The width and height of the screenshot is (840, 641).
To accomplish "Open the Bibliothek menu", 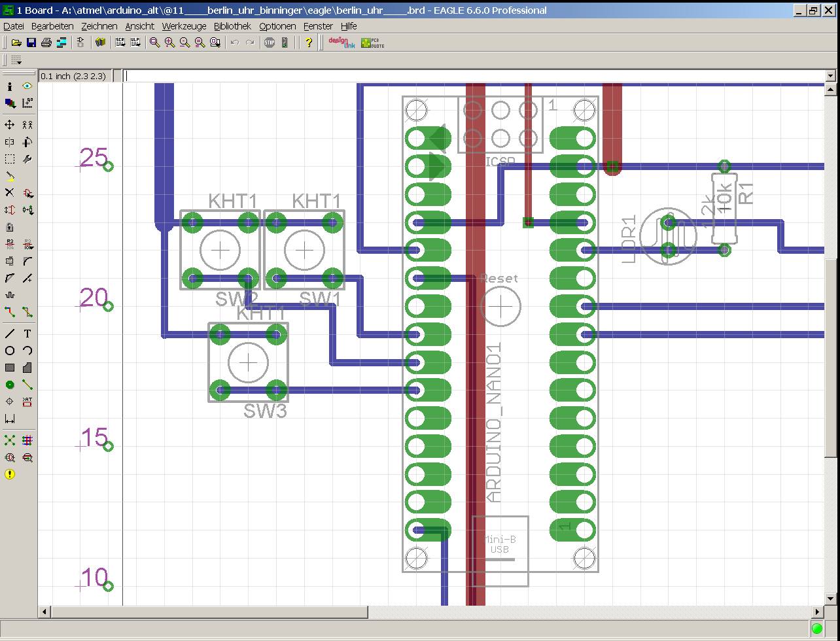I will coord(232,26).
